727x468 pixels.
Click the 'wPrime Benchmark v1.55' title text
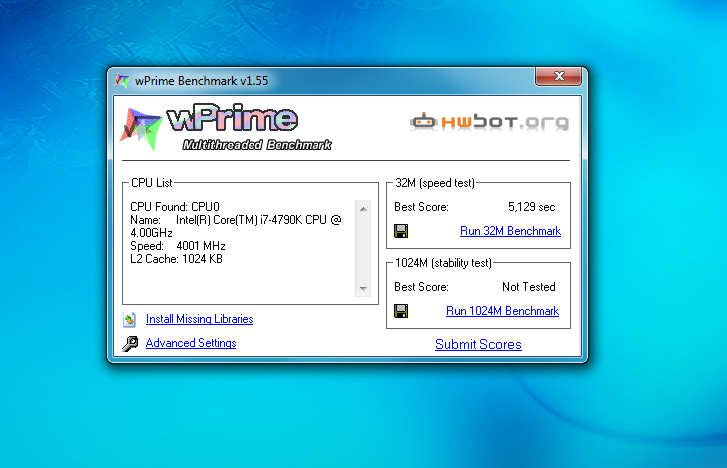(201, 81)
